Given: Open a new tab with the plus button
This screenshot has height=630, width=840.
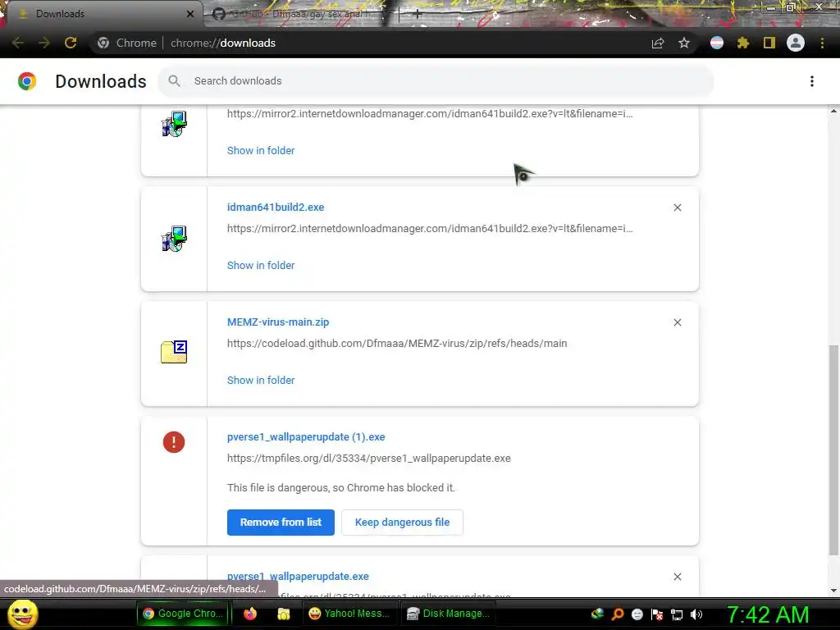Looking at the screenshot, I should 418,14.
